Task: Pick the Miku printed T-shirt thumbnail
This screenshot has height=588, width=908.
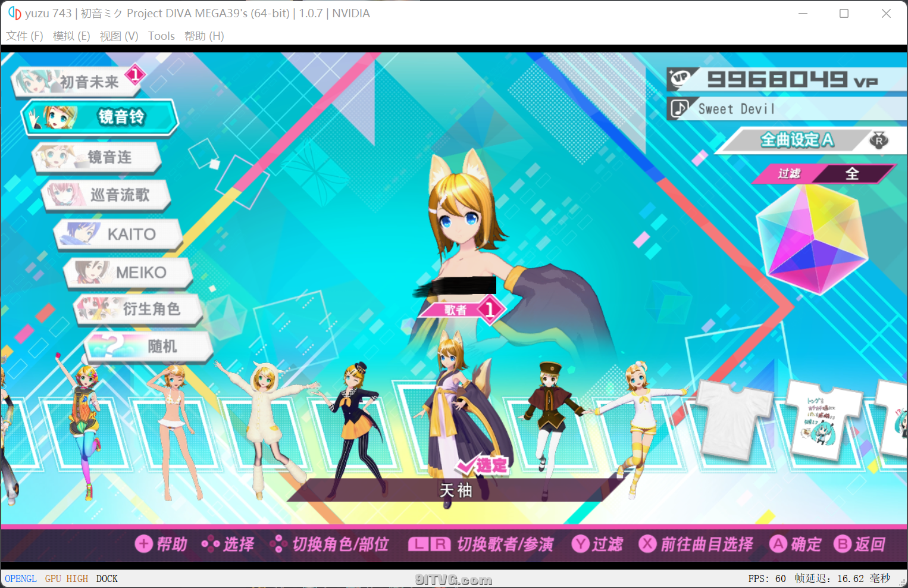Action: [823, 420]
